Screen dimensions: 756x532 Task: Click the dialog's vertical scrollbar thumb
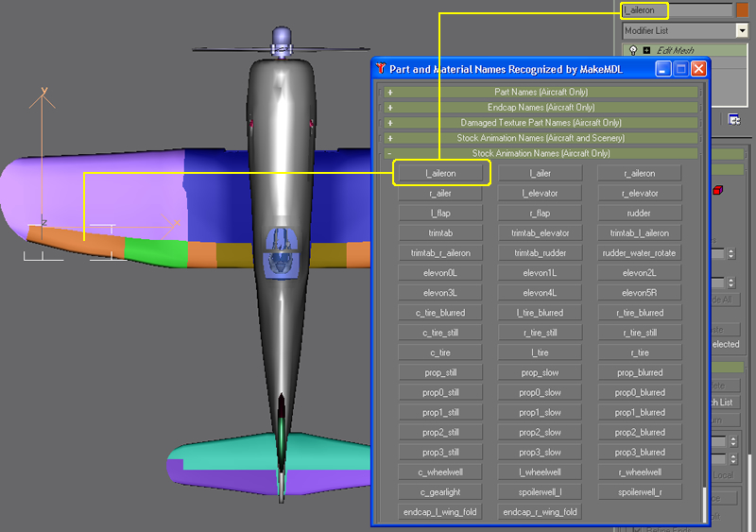(702, 504)
